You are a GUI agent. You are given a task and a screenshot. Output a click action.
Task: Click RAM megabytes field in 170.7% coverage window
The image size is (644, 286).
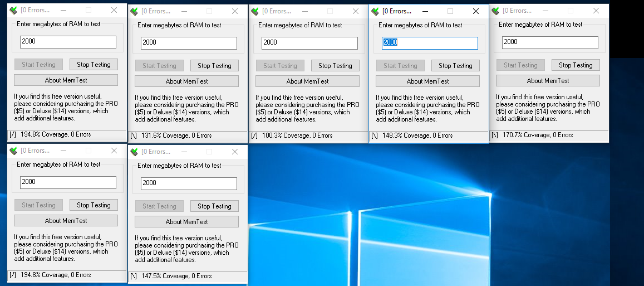[550, 42]
